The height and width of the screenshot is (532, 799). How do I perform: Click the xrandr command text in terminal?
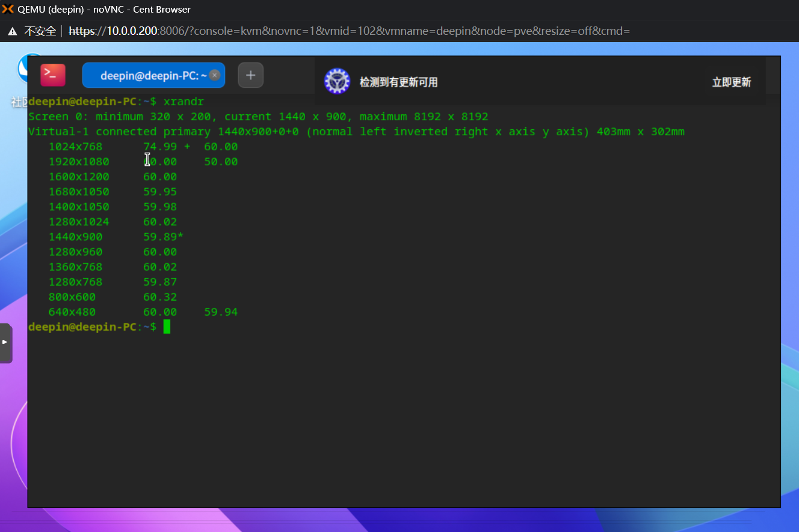coord(184,102)
